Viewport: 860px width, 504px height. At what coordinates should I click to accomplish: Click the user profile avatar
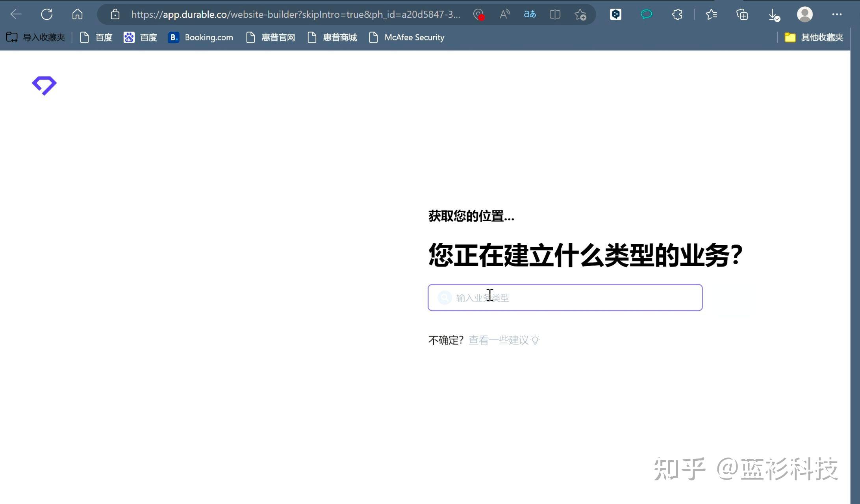coord(804,15)
